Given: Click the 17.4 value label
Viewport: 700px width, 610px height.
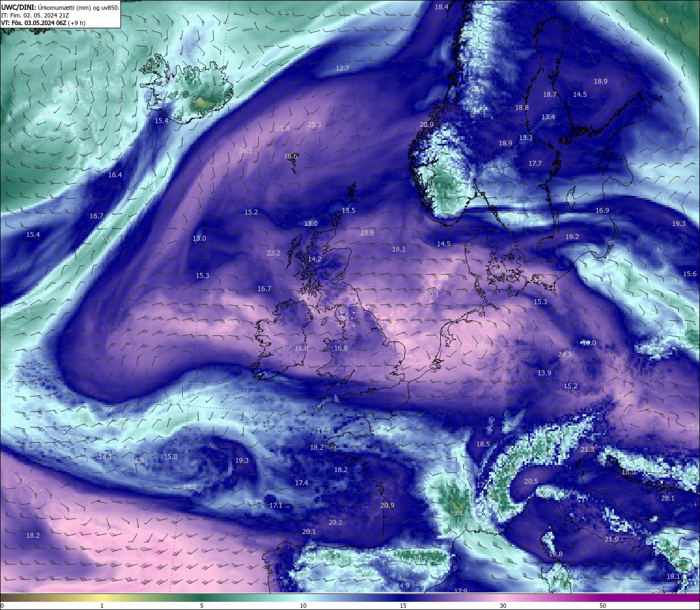Looking at the screenshot, I should pos(301,483).
